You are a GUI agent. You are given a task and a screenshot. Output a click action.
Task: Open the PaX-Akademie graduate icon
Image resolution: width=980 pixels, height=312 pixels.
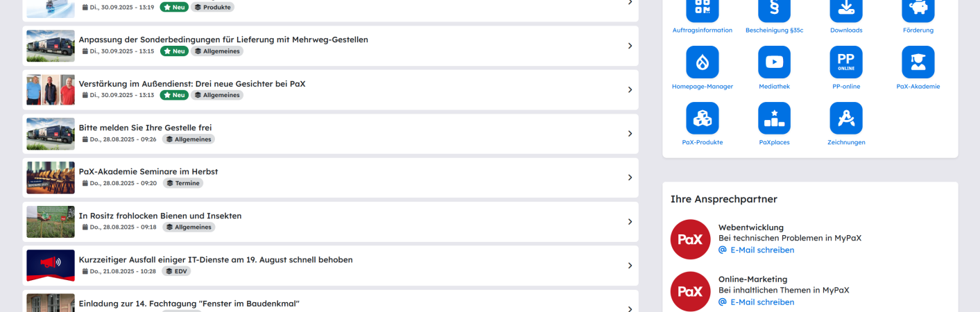click(918, 62)
